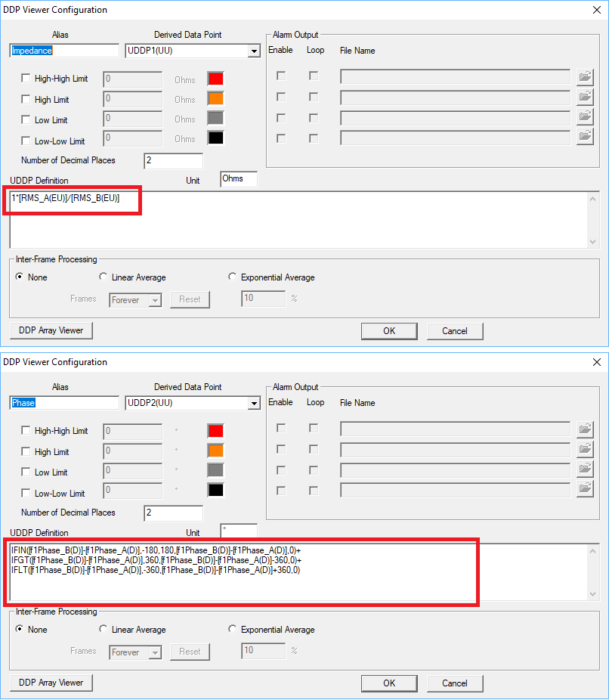This screenshot has width=609, height=700.
Task: Pick orange High Limit color in Impedance dialog
Action: [x=215, y=98]
